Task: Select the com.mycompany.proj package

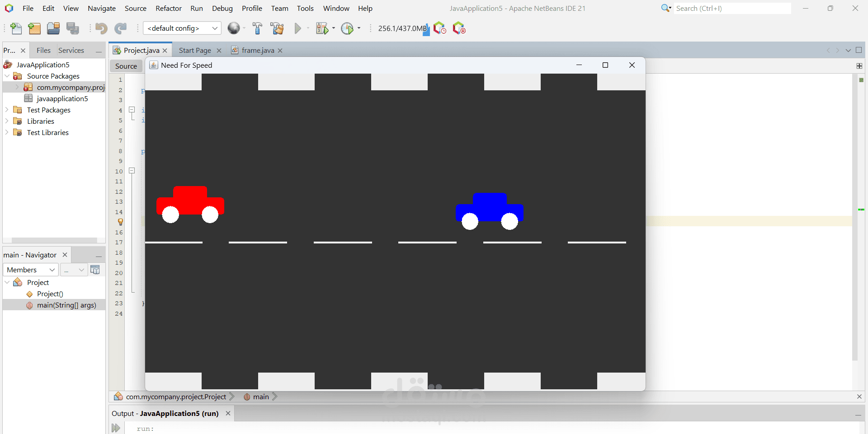Action: [71, 87]
